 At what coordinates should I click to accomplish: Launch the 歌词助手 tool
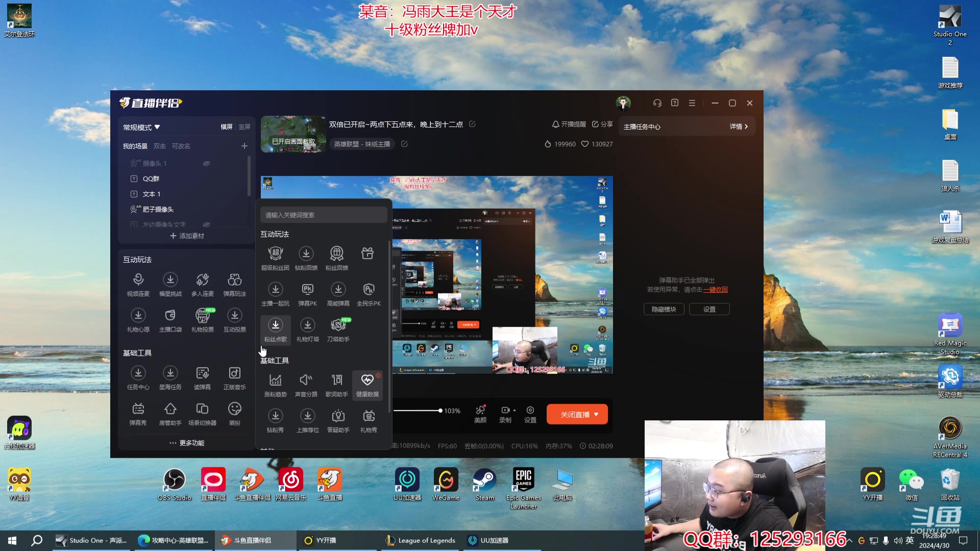pos(337,385)
